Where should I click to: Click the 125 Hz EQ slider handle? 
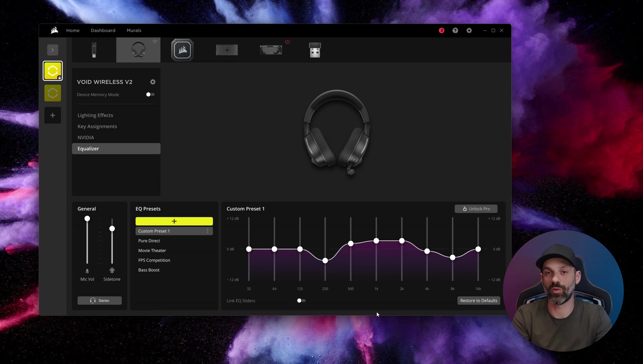tap(300, 249)
